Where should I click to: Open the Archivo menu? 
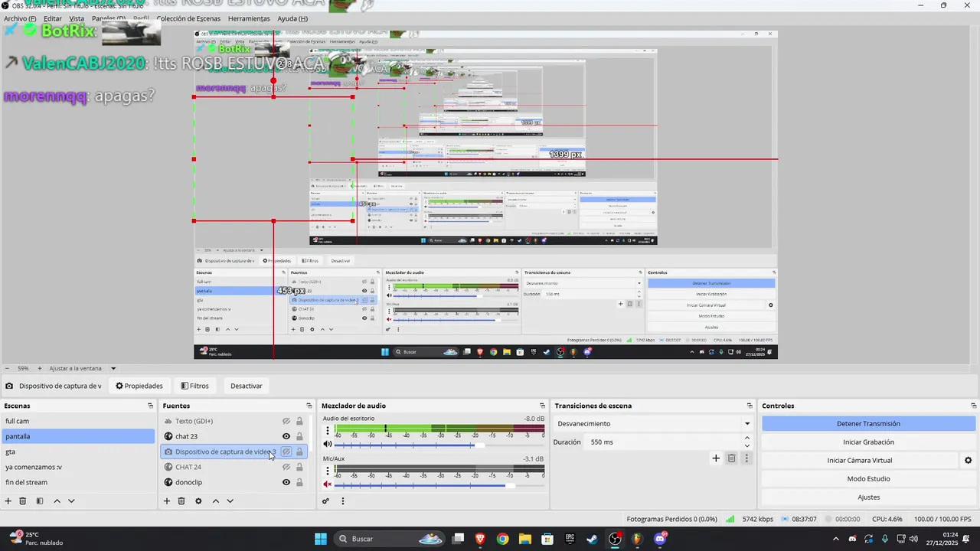[20, 18]
